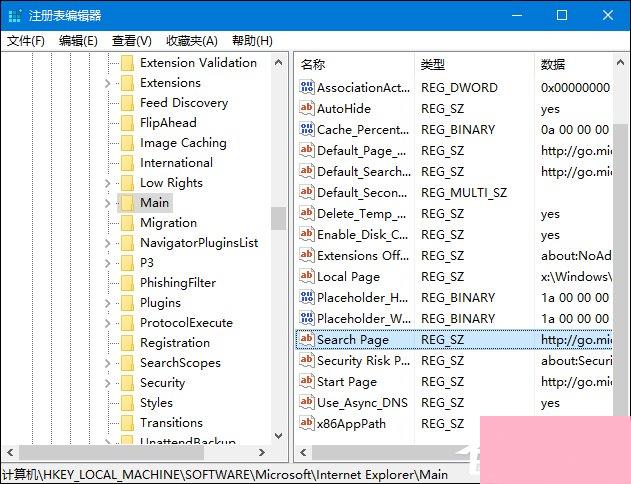Select the FlipAhead folder icon
The image size is (631, 484).
tap(127, 123)
